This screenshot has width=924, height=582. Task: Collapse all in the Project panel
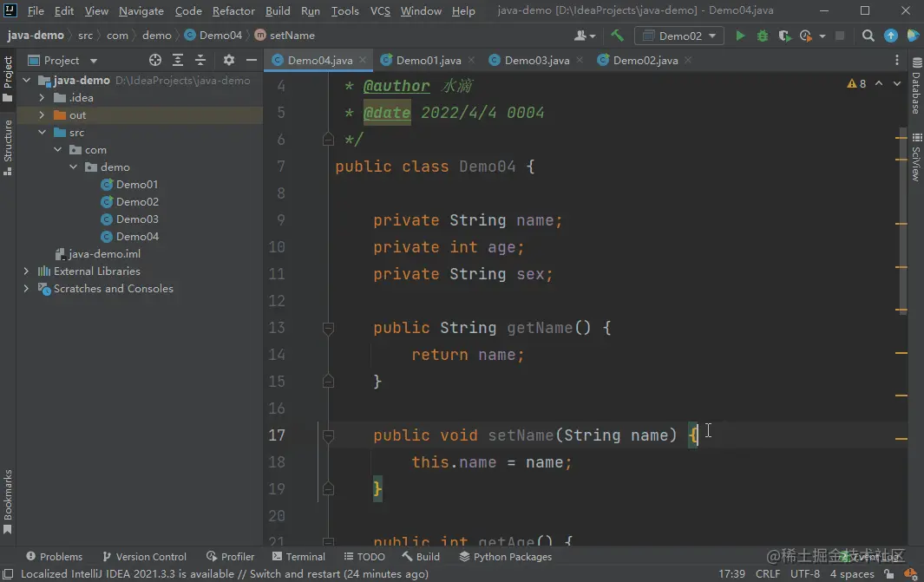(x=200, y=60)
